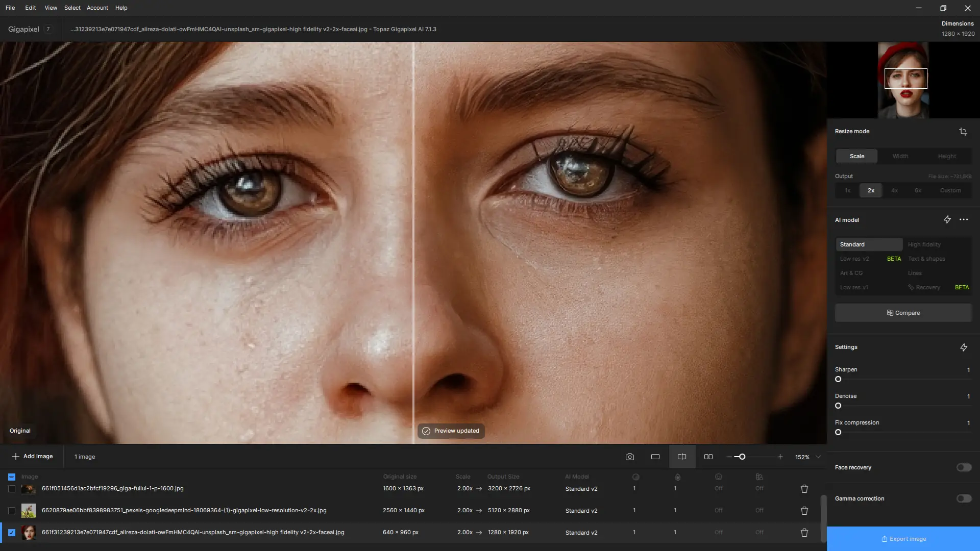Select Custom output scale option
Screen dimensions: 980x551
(x=950, y=191)
